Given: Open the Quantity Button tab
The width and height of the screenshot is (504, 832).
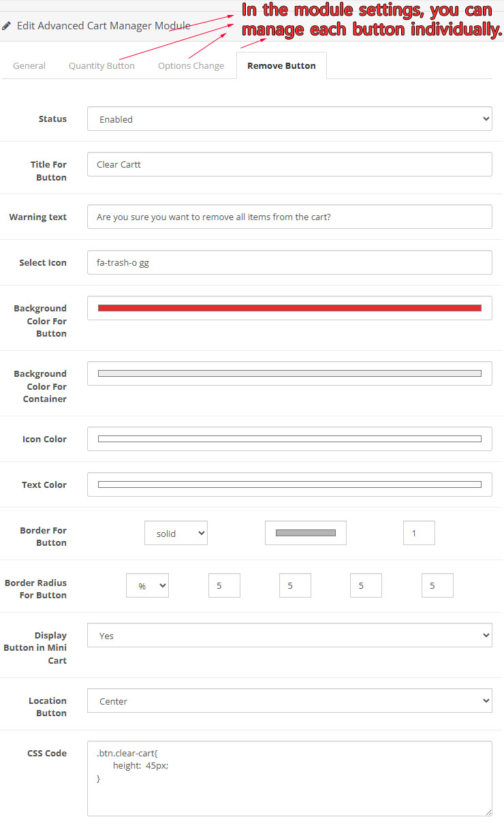Looking at the screenshot, I should tap(101, 66).
